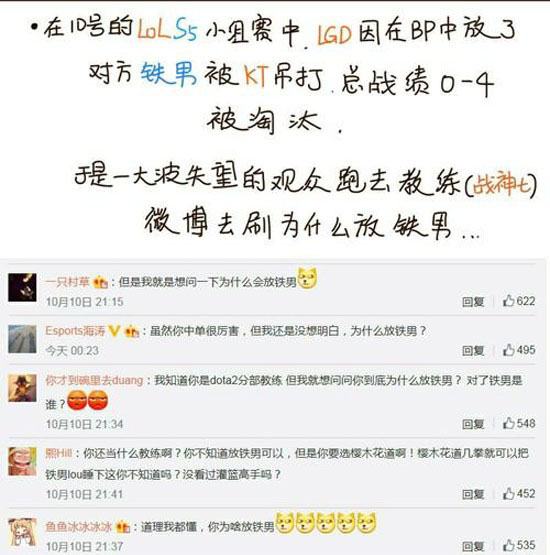Click the doge emoji in 一只村草's comment

point(307,278)
